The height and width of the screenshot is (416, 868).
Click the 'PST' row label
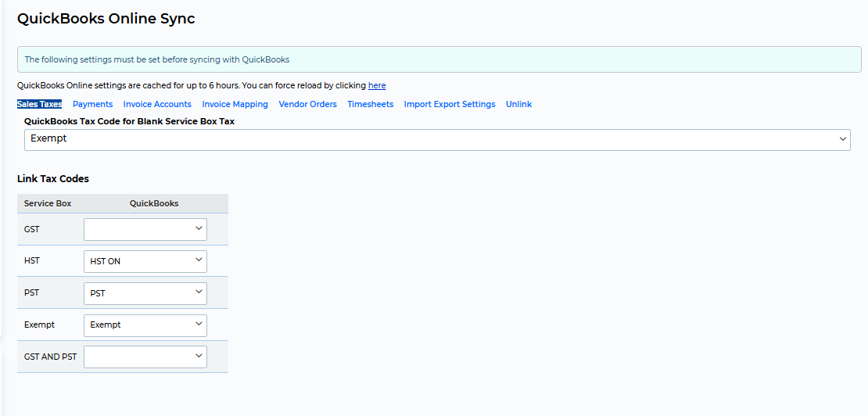click(31, 292)
